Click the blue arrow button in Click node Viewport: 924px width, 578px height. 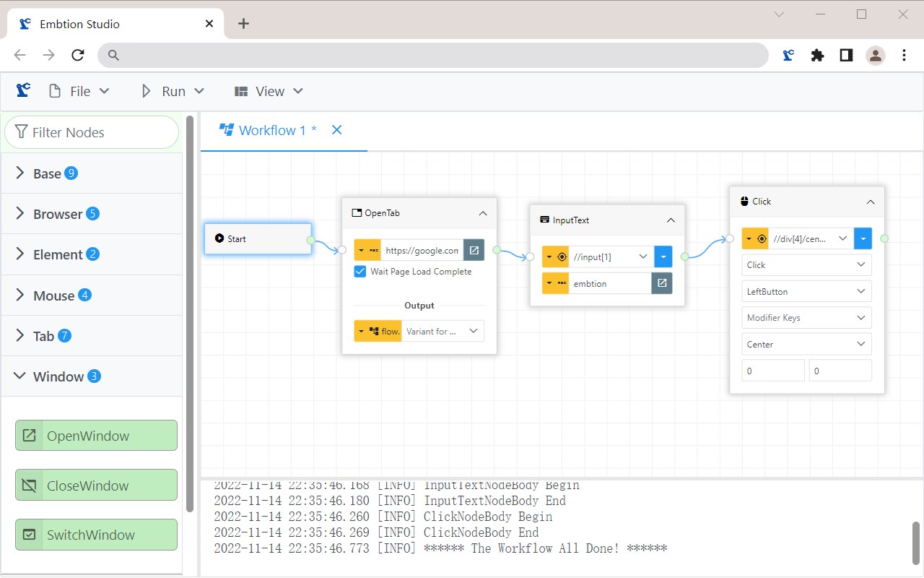tap(863, 238)
